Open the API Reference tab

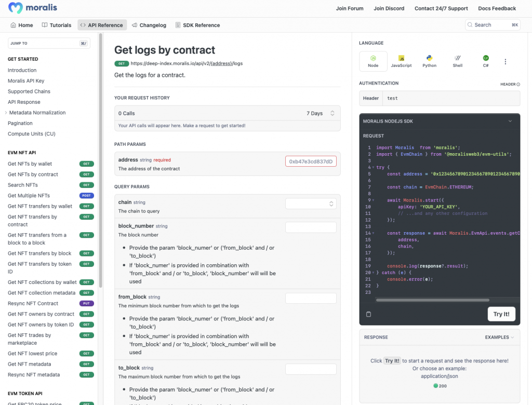pyautogui.click(x=102, y=25)
